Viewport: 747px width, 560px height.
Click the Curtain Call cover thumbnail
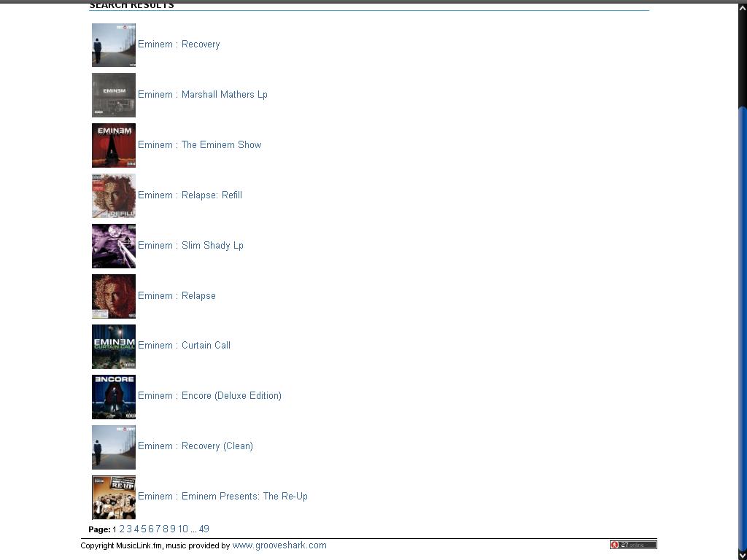(x=113, y=346)
